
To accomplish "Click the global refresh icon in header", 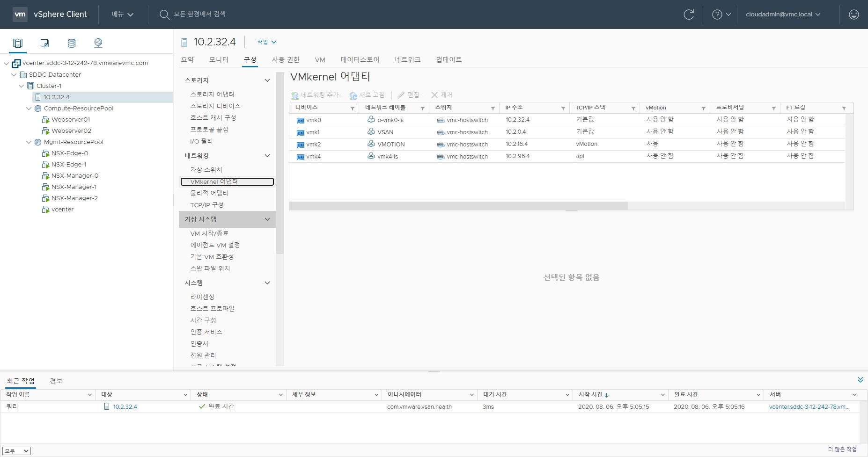I will (689, 15).
